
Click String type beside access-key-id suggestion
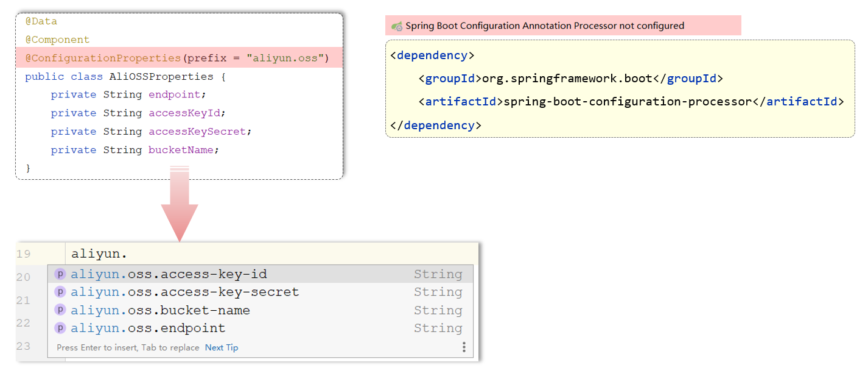point(438,274)
